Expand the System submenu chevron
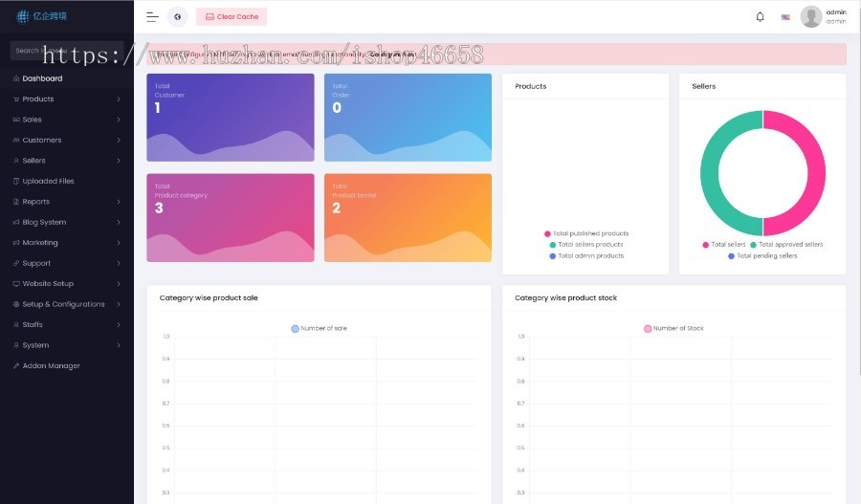The width and height of the screenshot is (861, 504). [x=119, y=345]
